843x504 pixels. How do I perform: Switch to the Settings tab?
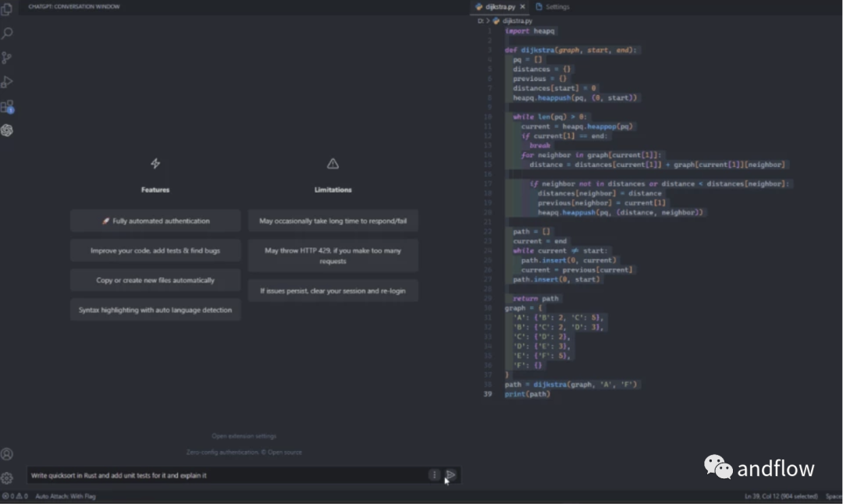[x=553, y=7]
